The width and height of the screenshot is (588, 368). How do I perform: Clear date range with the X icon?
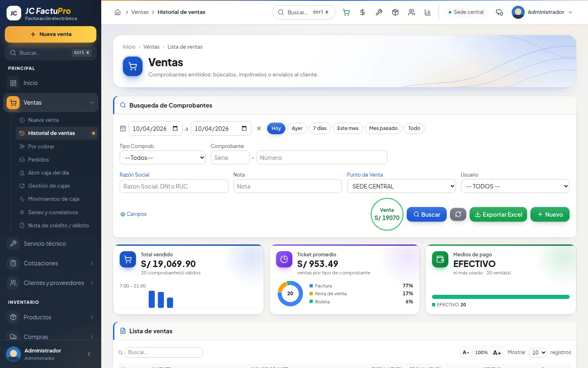[259, 128]
